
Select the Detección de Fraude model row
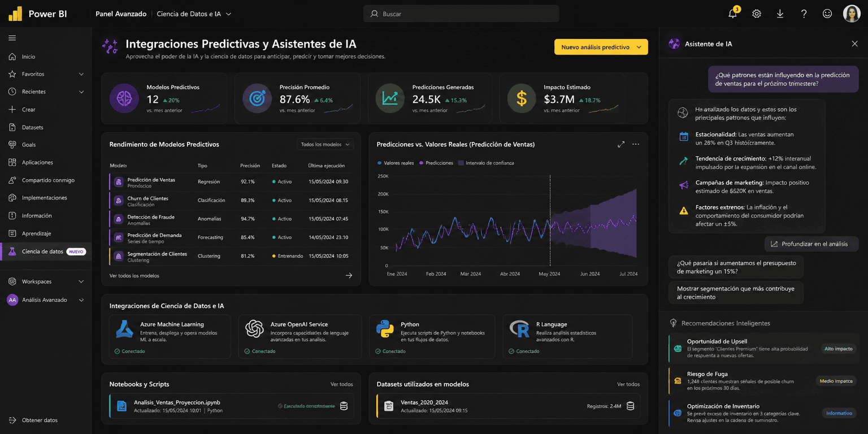[x=231, y=219]
